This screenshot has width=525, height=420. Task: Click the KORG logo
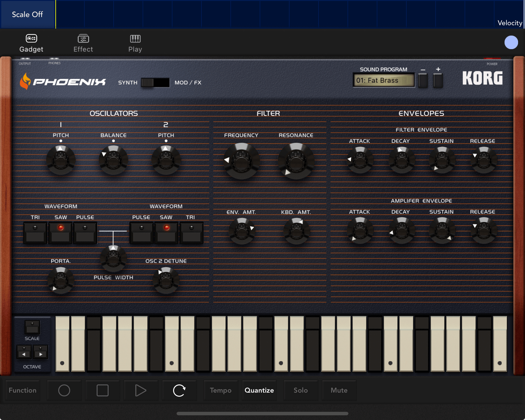click(482, 78)
